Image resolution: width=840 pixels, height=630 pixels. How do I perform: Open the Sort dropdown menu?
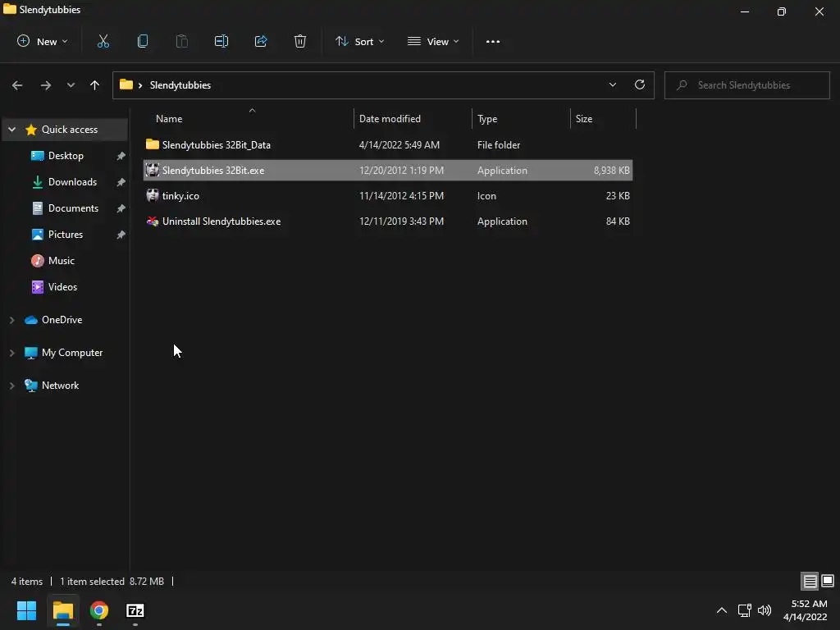point(360,41)
